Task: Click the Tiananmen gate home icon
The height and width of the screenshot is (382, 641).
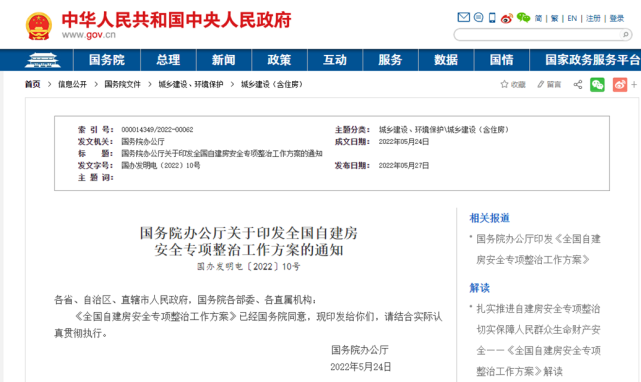Action: pyautogui.click(x=42, y=60)
